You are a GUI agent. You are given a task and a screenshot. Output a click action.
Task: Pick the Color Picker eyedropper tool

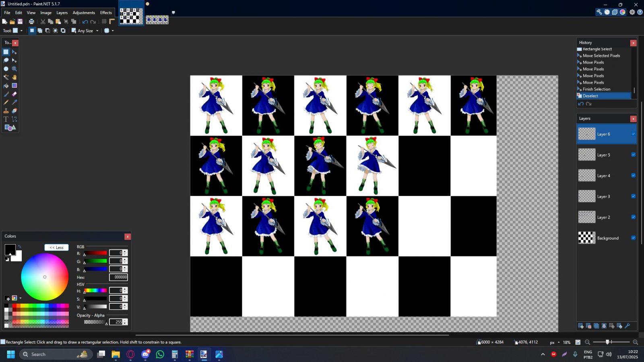(14, 103)
